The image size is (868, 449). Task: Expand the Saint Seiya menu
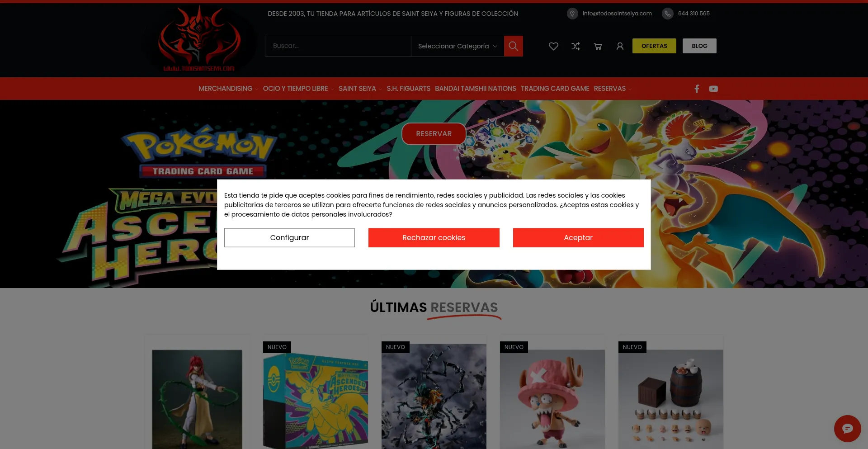[357, 89]
